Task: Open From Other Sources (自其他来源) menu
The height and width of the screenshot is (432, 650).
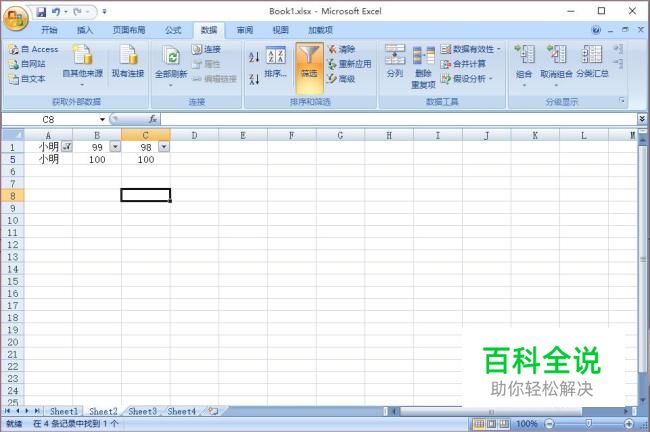Action: tap(82, 65)
